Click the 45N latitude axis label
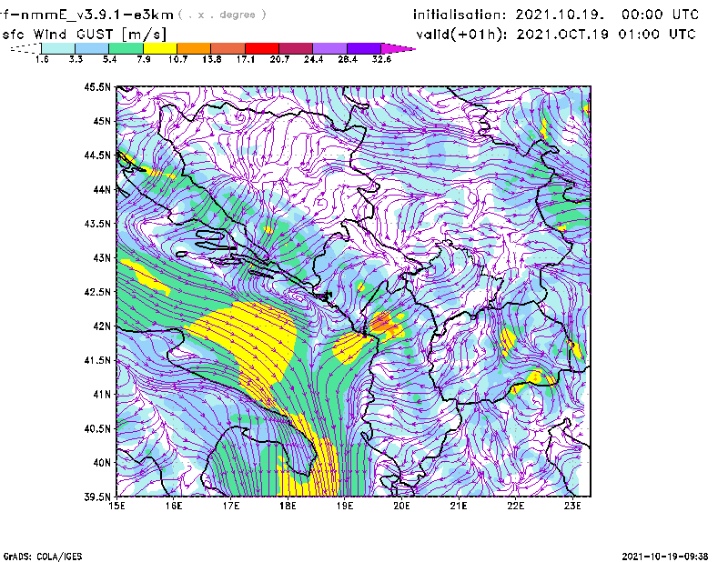 (x=102, y=121)
